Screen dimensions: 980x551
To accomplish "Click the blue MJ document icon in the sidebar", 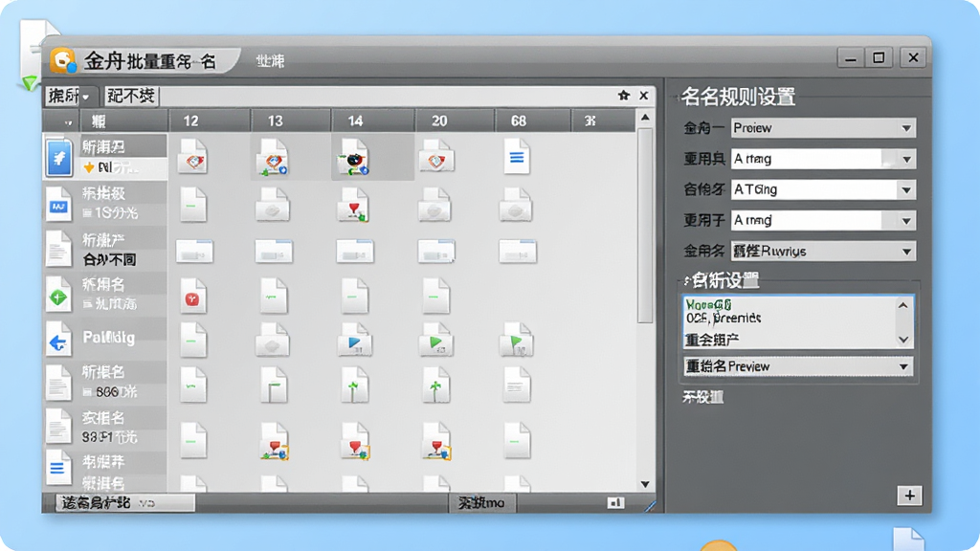I will tap(58, 205).
